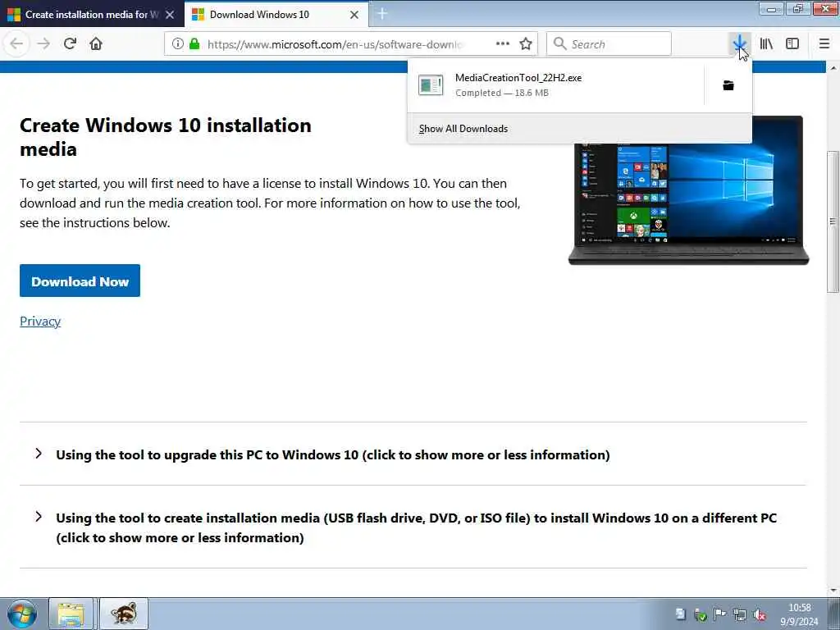Click Show All Downloads
The height and width of the screenshot is (630, 840).
[x=463, y=129]
